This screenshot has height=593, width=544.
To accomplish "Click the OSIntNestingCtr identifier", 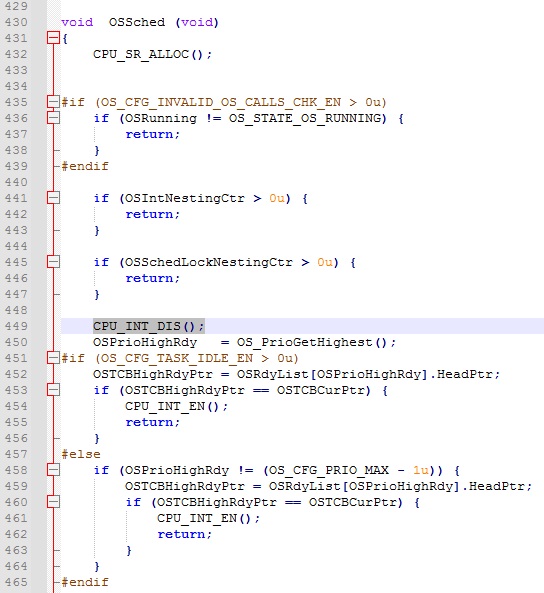I will (185, 198).
